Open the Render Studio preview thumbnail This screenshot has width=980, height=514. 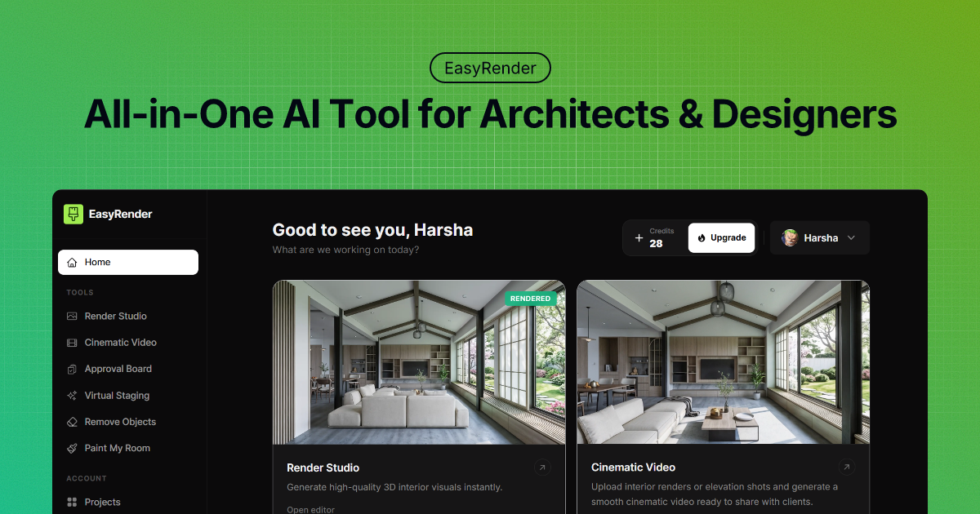[419, 362]
